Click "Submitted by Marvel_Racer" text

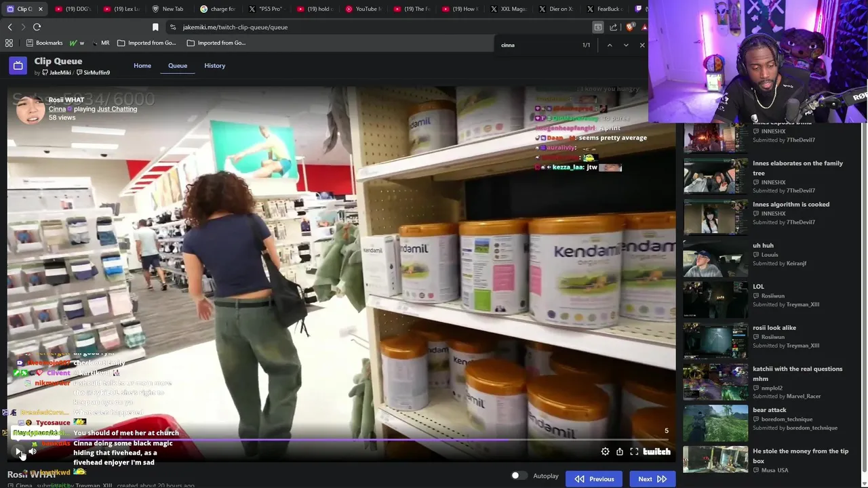pyautogui.click(x=787, y=396)
